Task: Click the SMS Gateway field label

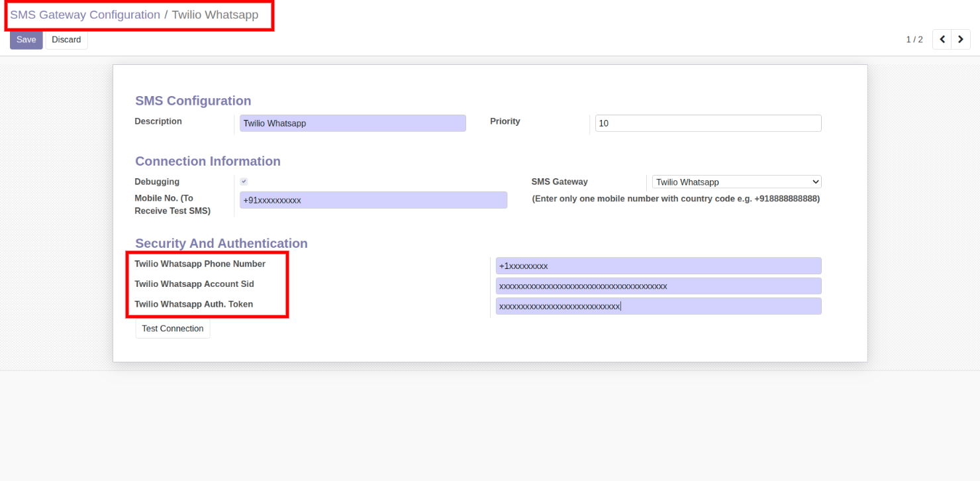Action: pos(560,182)
